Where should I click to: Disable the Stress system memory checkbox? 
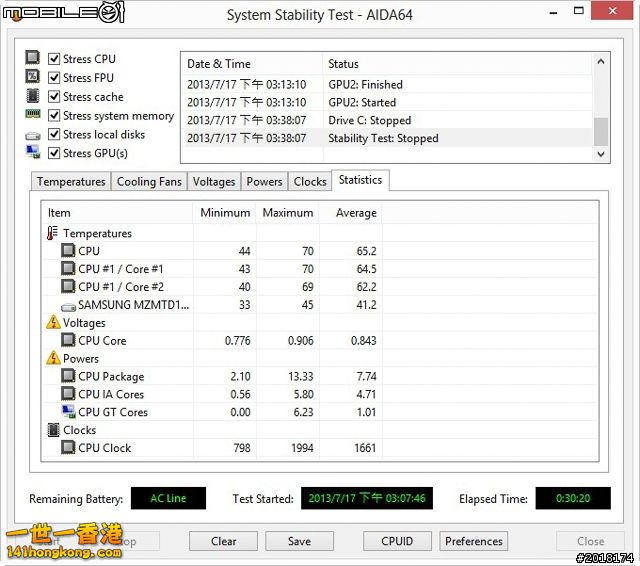pyautogui.click(x=54, y=115)
